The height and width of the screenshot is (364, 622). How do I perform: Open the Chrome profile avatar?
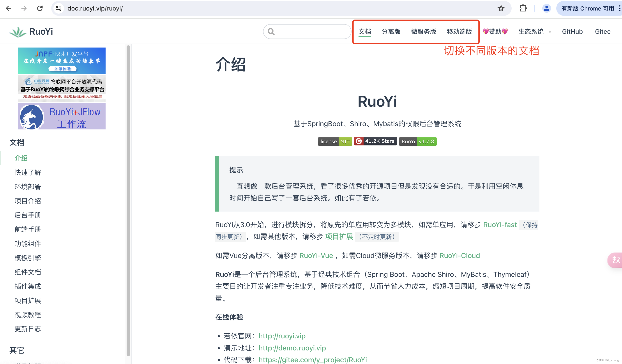tap(546, 8)
